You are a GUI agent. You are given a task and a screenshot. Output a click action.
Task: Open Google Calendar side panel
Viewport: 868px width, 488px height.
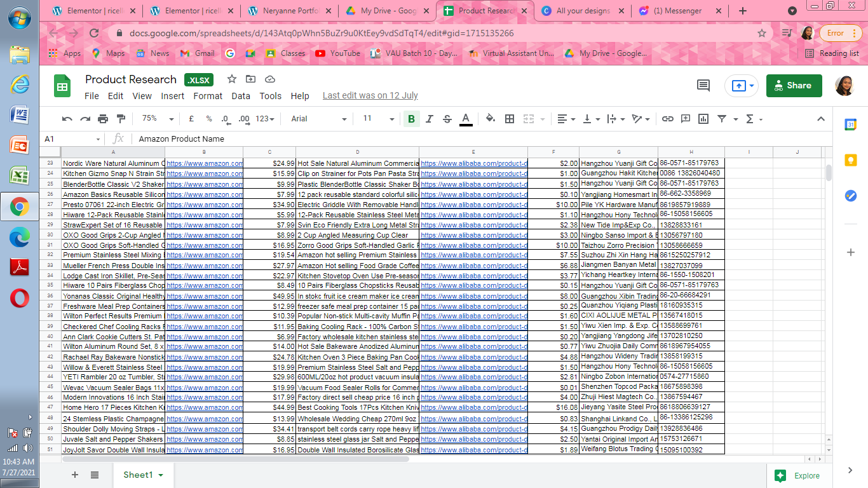click(851, 125)
